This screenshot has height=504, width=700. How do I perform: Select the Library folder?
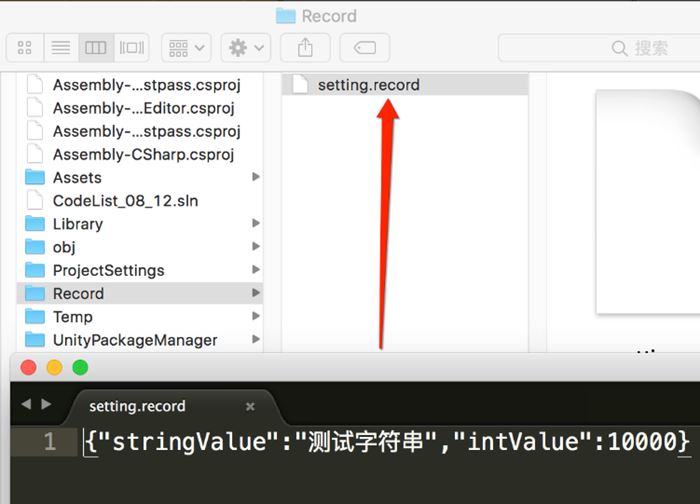pos(77,224)
